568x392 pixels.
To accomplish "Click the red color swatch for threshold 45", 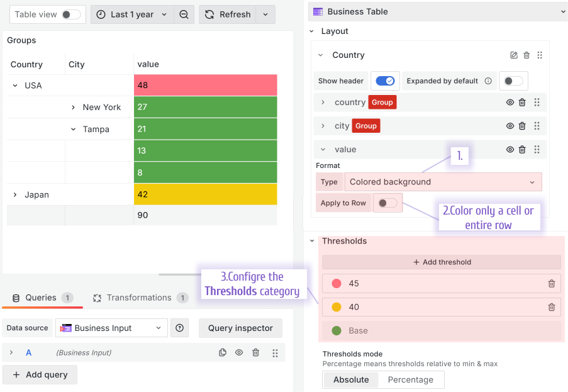I will pos(337,284).
